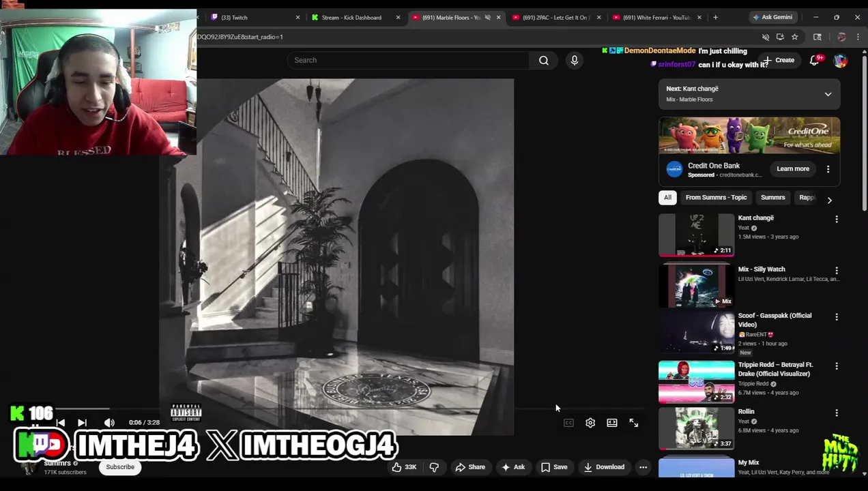The height and width of the screenshot is (491, 868).
Task: Like the video (33K)
Action: [x=404, y=467]
